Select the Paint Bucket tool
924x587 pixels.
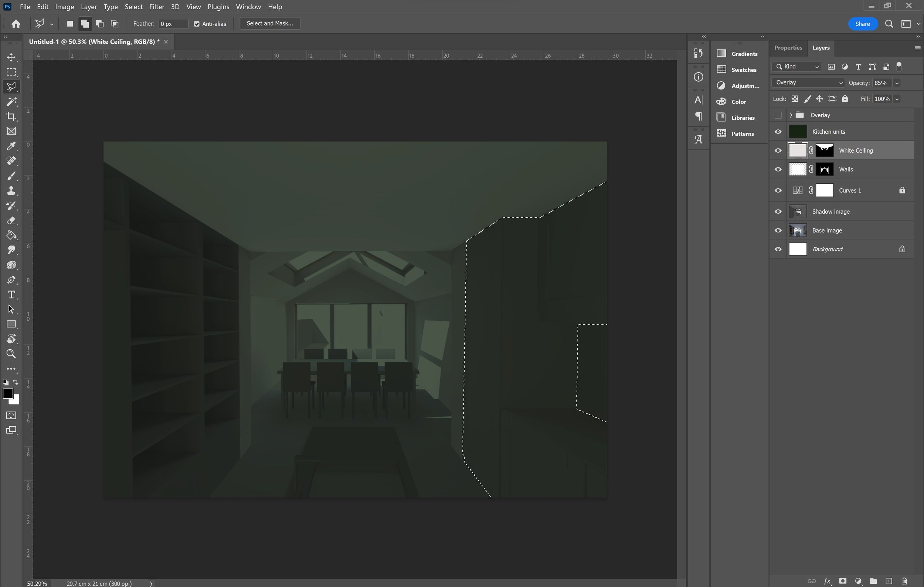click(x=11, y=235)
